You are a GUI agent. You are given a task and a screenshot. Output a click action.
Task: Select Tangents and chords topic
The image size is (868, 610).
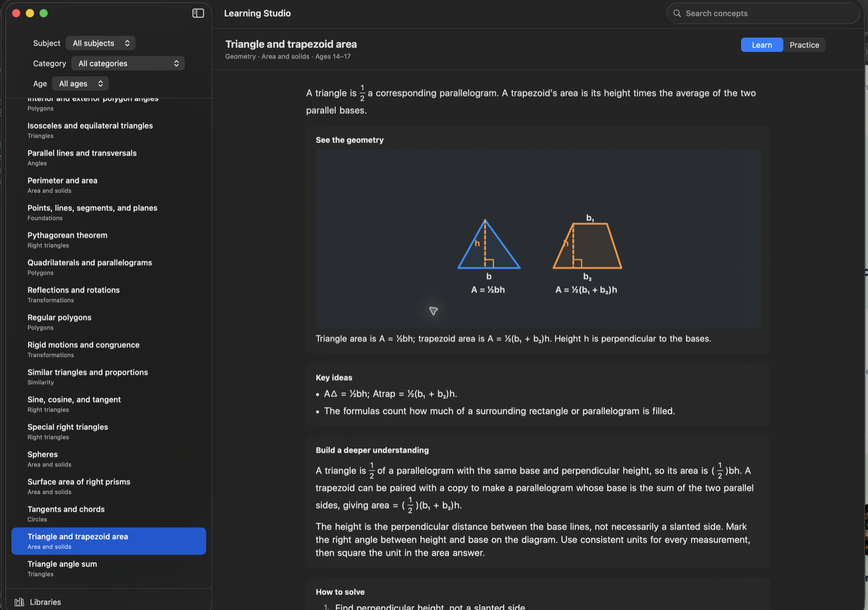(108, 514)
